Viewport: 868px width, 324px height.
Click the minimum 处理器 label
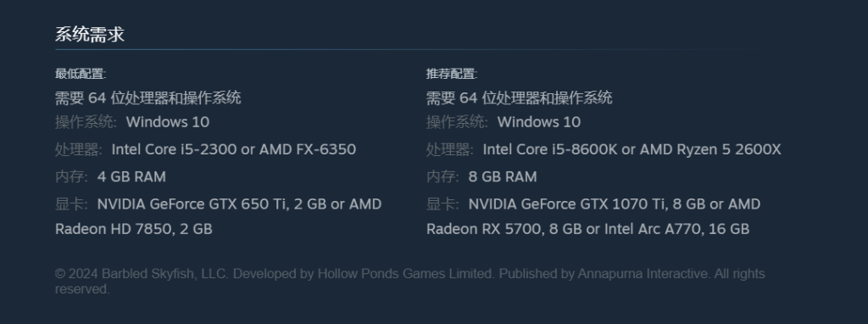(x=79, y=149)
